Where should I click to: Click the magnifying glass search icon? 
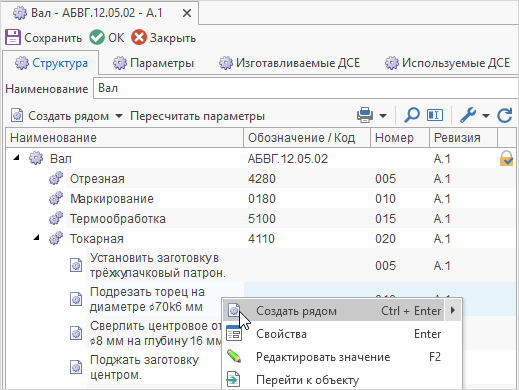pyautogui.click(x=412, y=115)
